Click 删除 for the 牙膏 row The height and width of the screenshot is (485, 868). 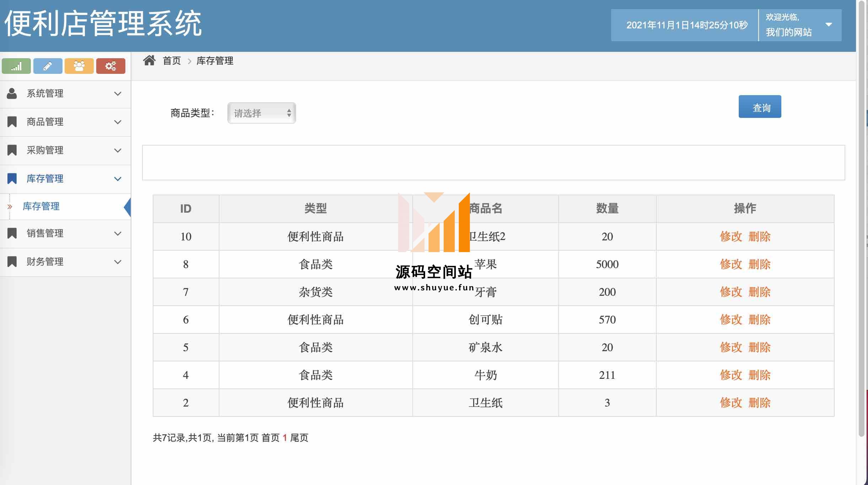click(x=759, y=292)
